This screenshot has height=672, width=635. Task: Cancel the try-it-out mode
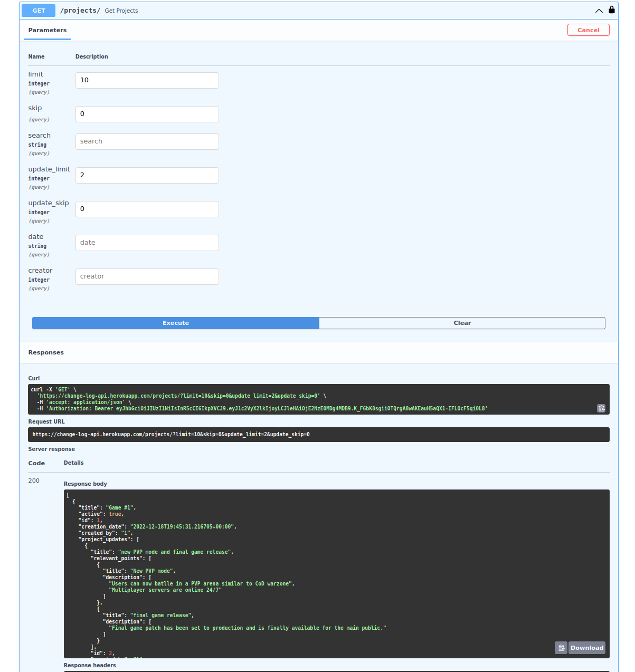pos(589,30)
